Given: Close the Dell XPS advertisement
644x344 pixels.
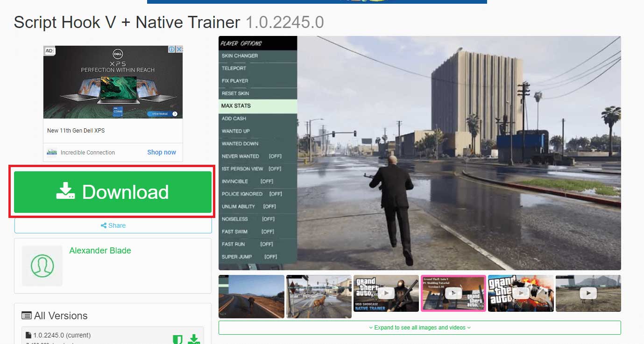Looking at the screenshot, I should tap(179, 49).
